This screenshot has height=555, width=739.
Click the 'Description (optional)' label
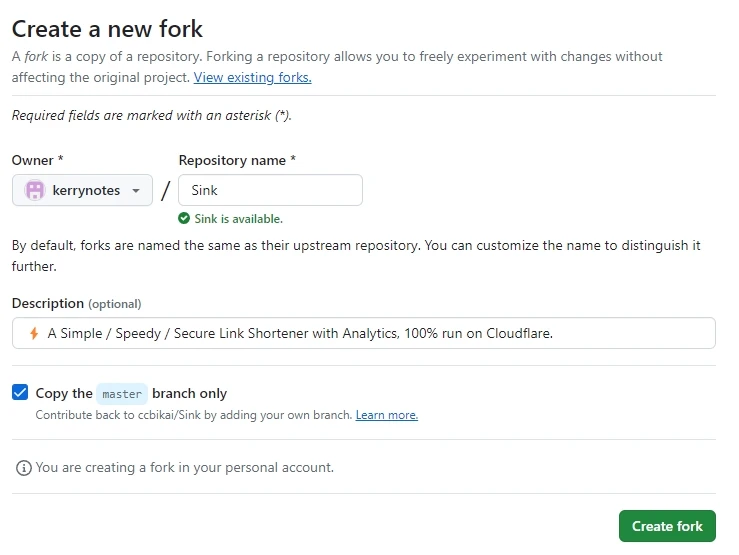(76, 303)
